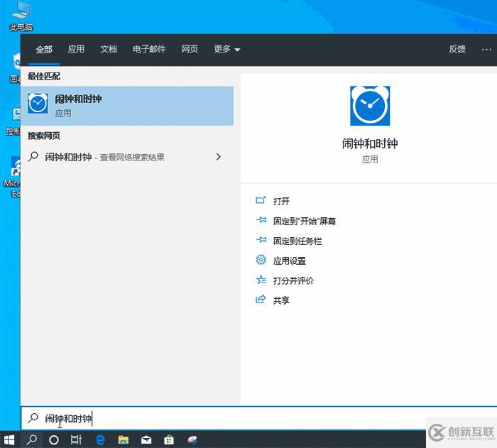Select the 全部 tab
Image resolution: width=497 pixels, height=448 pixels.
(x=44, y=50)
